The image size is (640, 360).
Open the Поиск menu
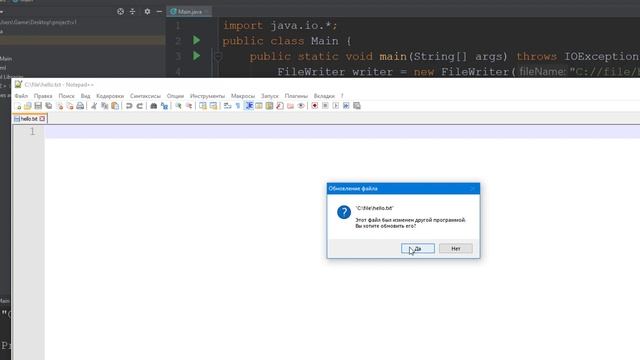click(67, 96)
